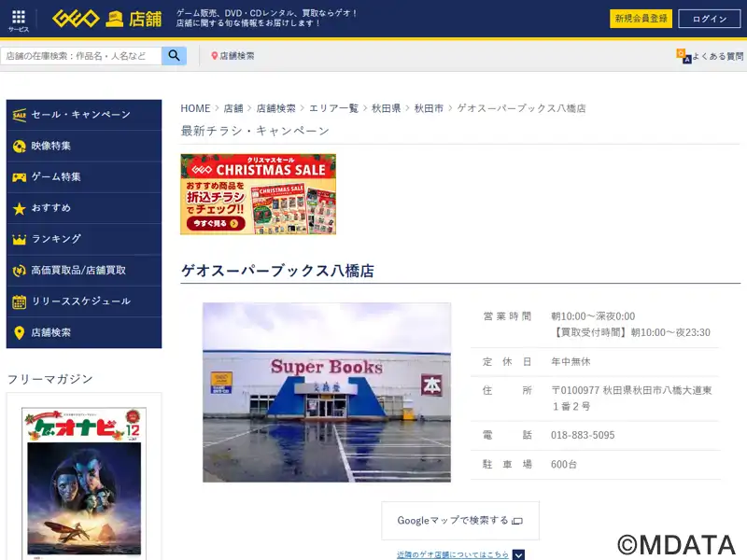Click the SALE tag icon in sidebar

coord(19,115)
